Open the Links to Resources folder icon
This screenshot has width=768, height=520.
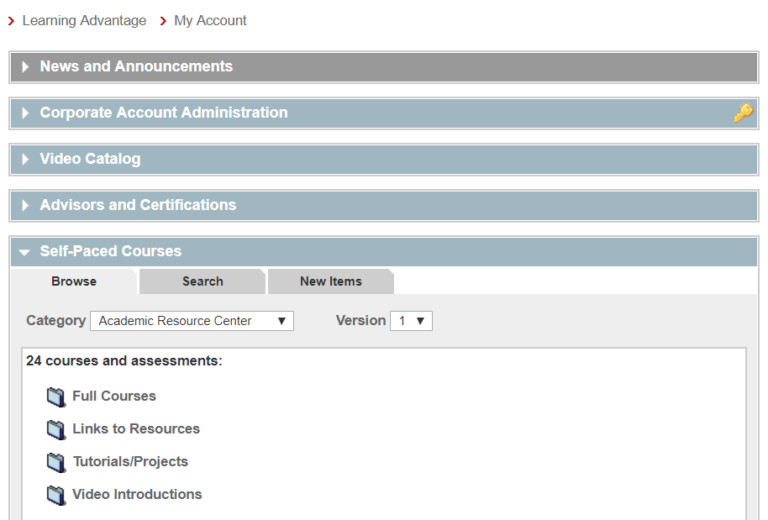pyautogui.click(x=56, y=430)
